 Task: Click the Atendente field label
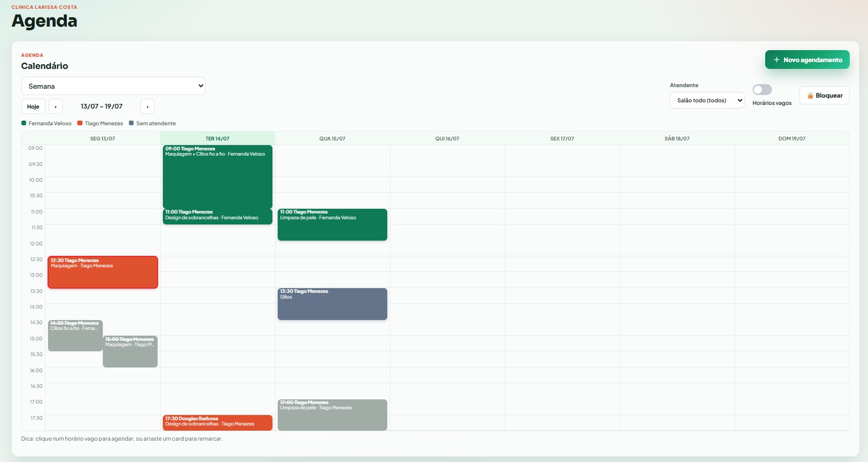tap(684, 85)
